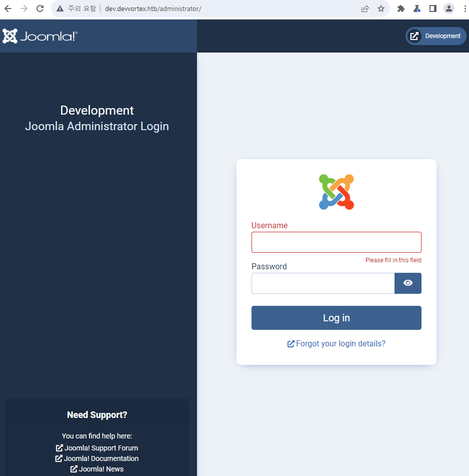Click the Username label

269,226
